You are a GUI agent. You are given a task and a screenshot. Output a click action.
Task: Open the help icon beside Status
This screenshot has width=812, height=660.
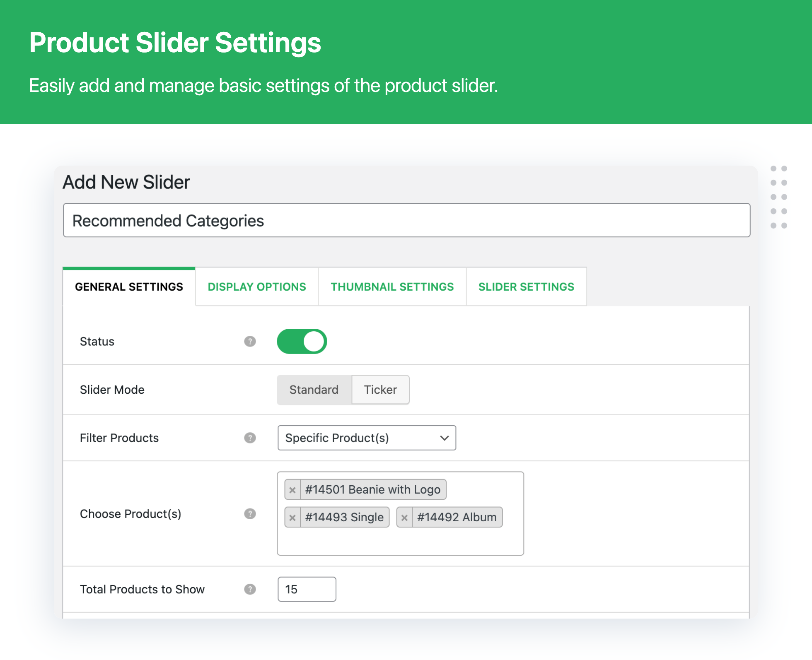[250, 342]
